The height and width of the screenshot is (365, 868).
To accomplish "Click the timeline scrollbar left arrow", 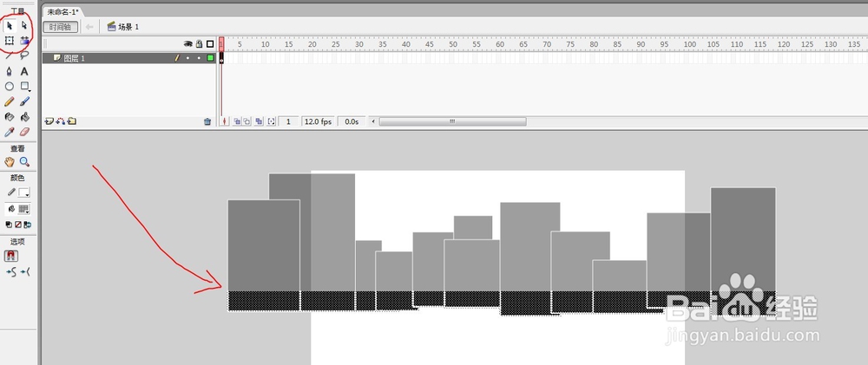I will click(x=373, y=121).
